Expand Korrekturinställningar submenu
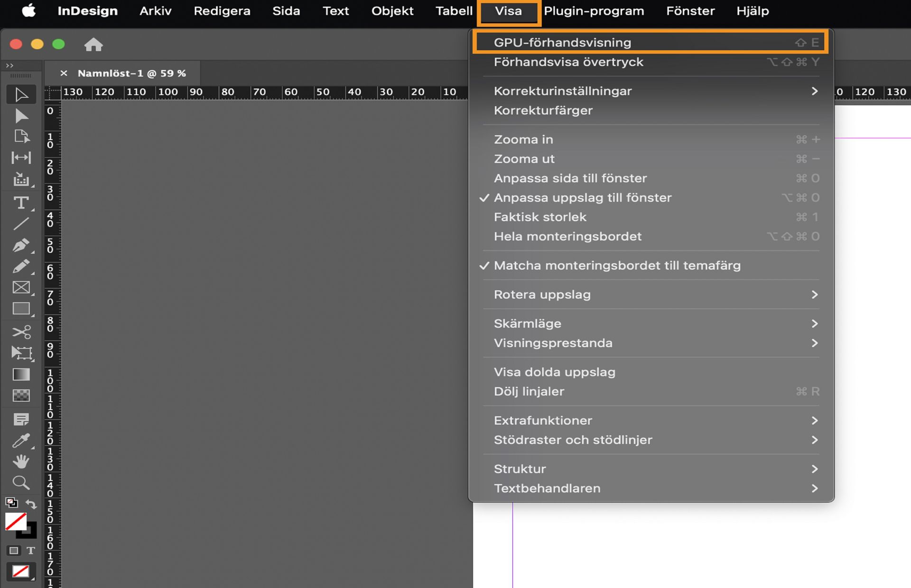Screen dimensions: 911x588 [563, 91]
